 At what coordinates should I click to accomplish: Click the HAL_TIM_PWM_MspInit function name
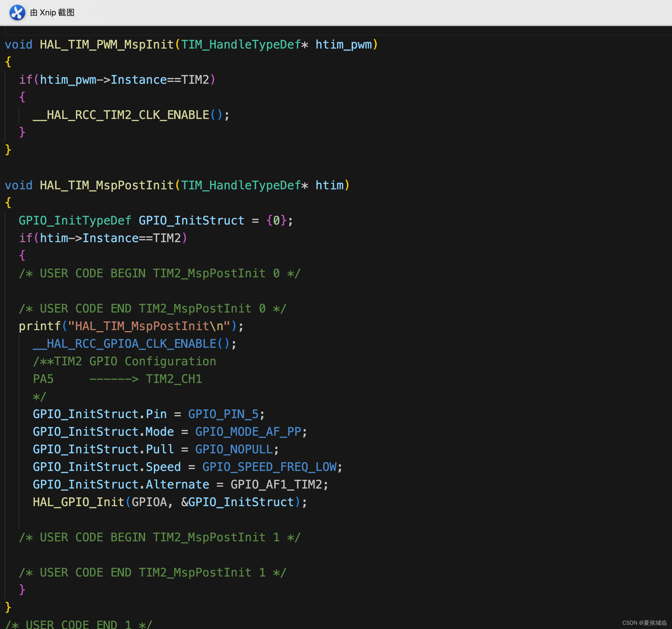click(x=107, y=45)
